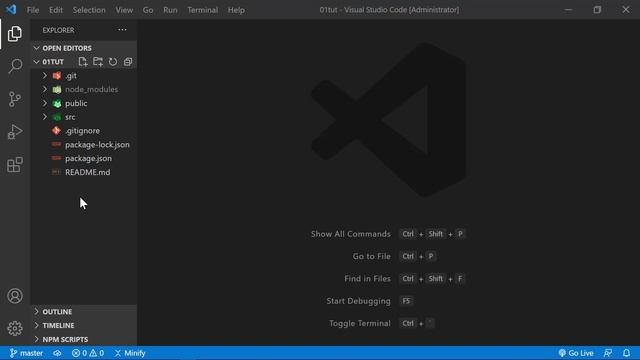
Task: Collapse all folders in Explorer
Action: 128,62
